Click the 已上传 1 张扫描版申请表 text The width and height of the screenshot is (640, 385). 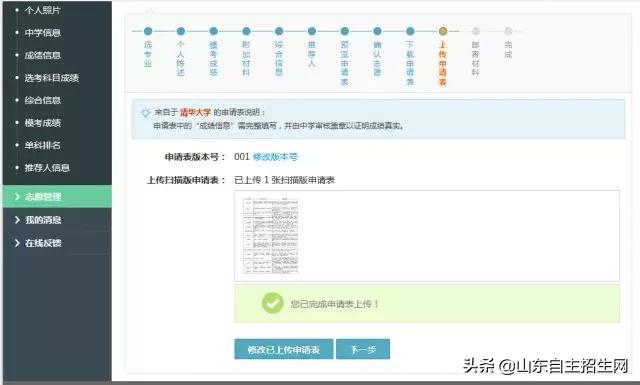tap(284, 180)
